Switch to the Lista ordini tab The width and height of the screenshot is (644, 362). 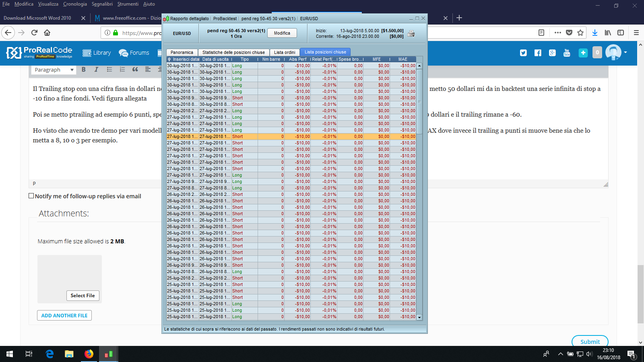pos(285,52)
